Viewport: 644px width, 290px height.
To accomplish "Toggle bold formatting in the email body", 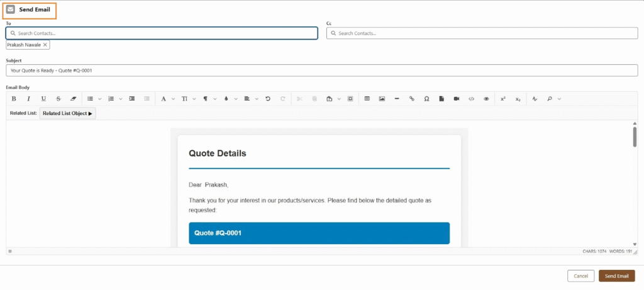I will click(x=14, y=99).
